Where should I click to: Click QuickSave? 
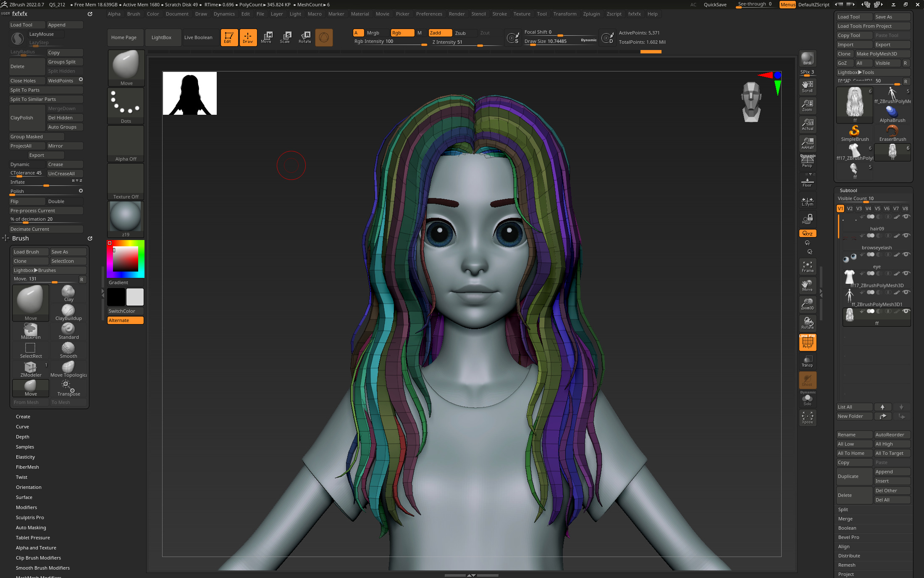[x=715, y=5]
